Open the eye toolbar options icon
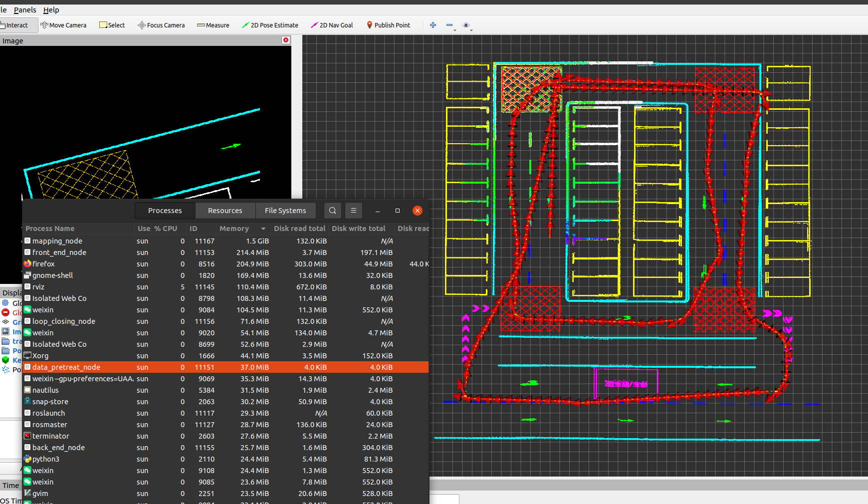The width and height of the screenshot is (868, 504). [x=466, y=25]
